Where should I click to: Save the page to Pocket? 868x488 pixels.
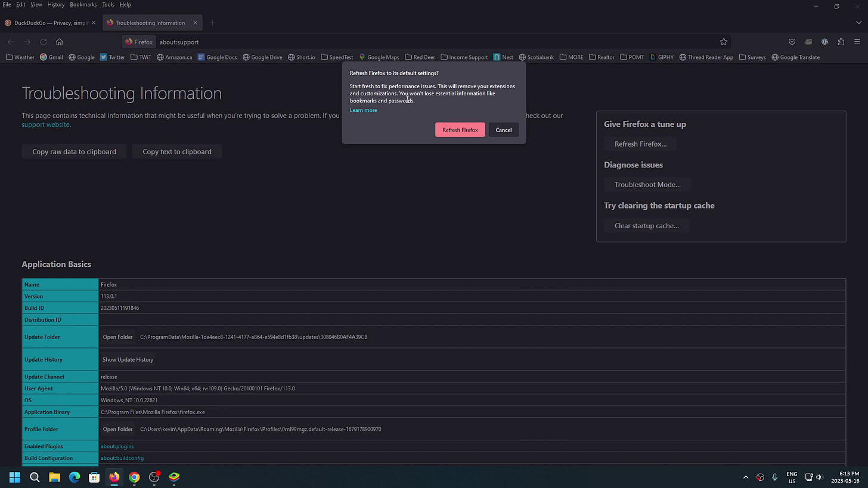792,42
